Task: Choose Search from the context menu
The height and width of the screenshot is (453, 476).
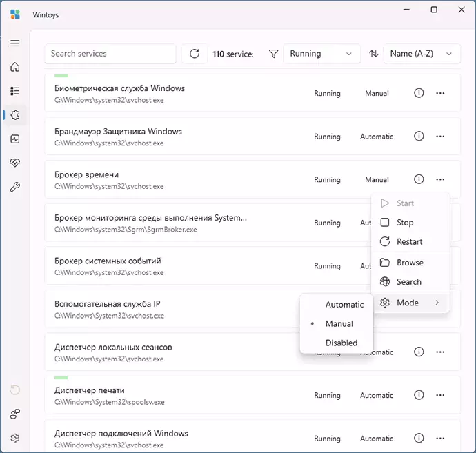Action: (x=410, y=281)
